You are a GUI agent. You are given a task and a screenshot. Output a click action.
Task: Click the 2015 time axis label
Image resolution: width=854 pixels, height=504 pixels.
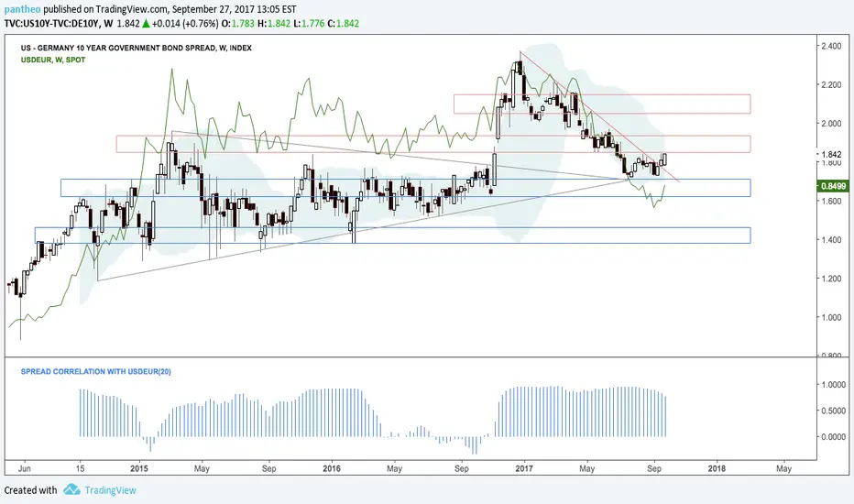[x=139, y=468]
